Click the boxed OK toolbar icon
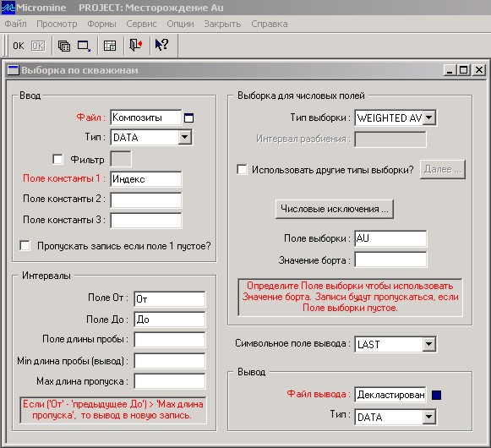 pos(38,46)
